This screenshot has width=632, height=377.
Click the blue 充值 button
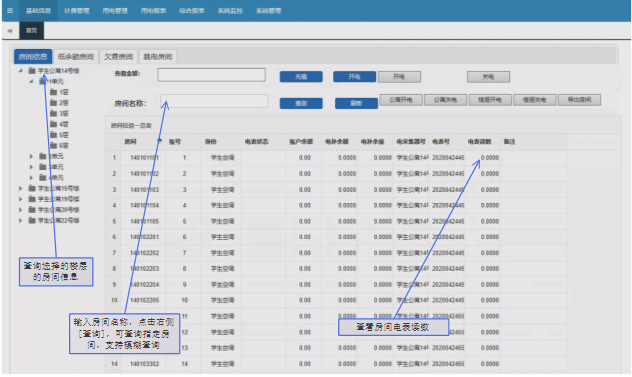(301, 77)
